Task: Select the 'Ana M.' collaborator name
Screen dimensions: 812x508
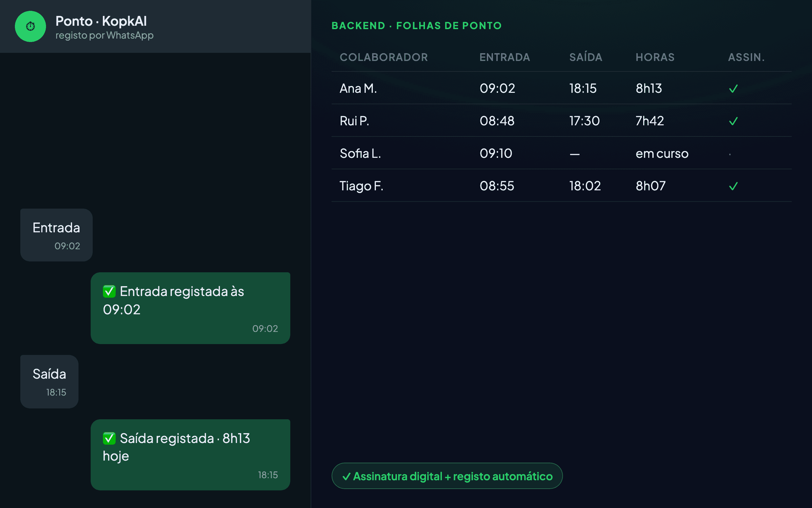Action: [358, 88]
